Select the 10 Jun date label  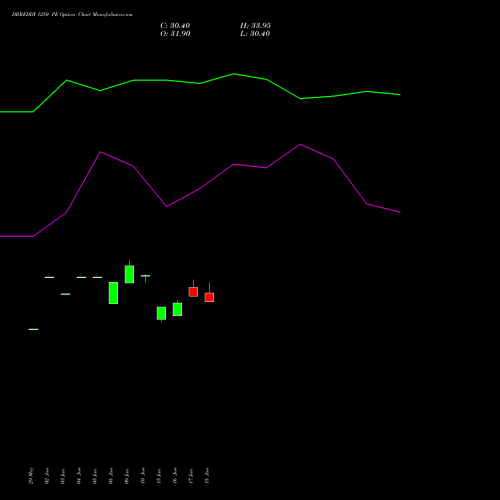pos(143,476)
